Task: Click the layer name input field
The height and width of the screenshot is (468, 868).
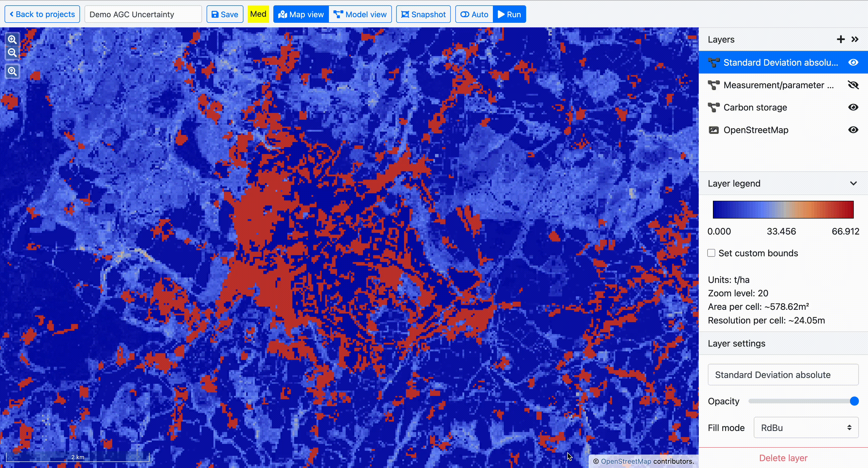Action: pyautogui.click(x=783, y=375)
